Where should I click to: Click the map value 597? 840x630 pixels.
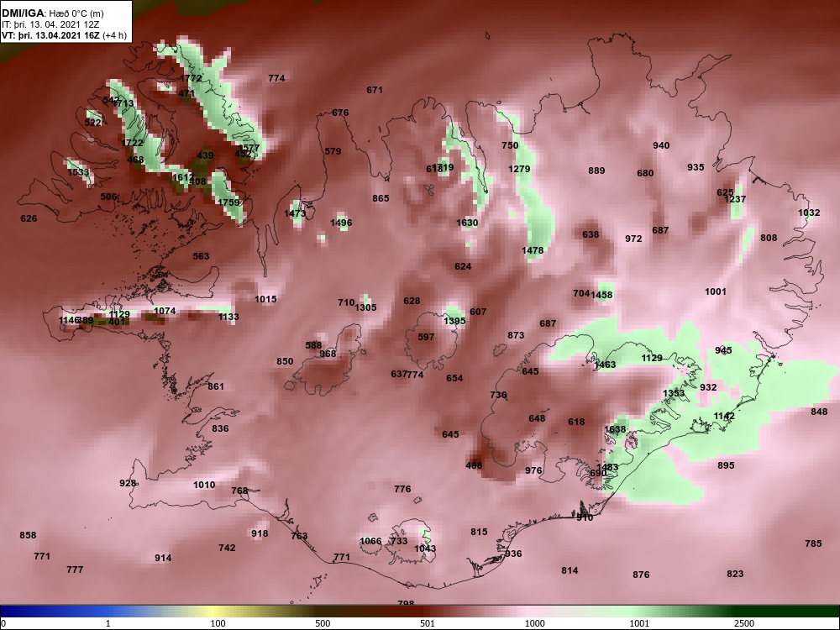pyautogui.click(x=426, y=337)
